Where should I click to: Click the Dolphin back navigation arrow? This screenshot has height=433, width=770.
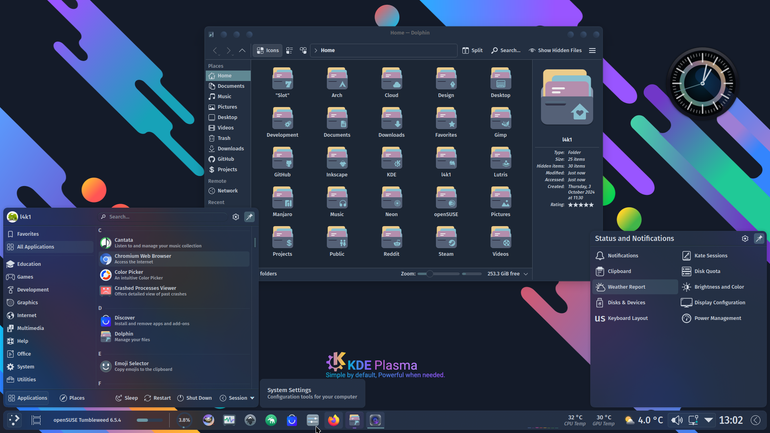point(215,50)
